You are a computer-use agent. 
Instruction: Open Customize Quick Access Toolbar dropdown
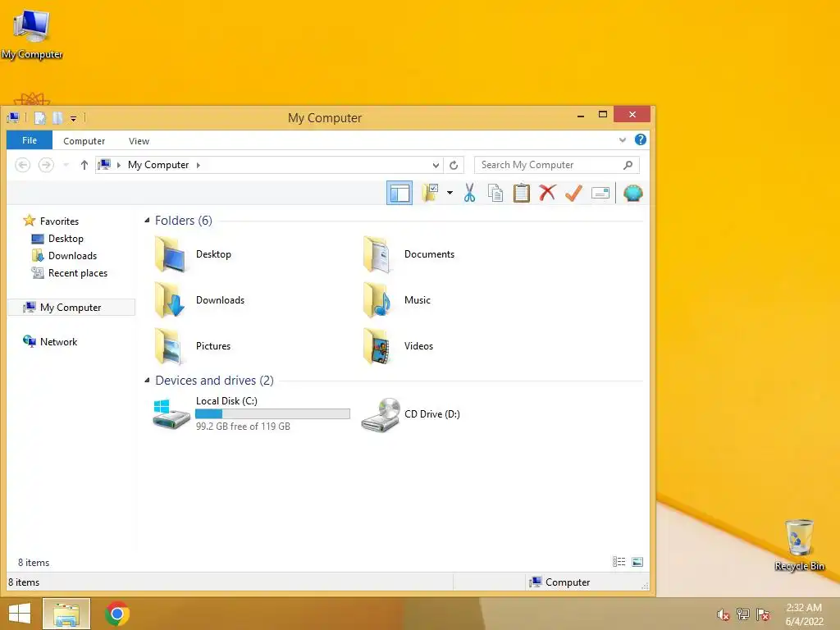pyautogui.click(x=73, y=118)
